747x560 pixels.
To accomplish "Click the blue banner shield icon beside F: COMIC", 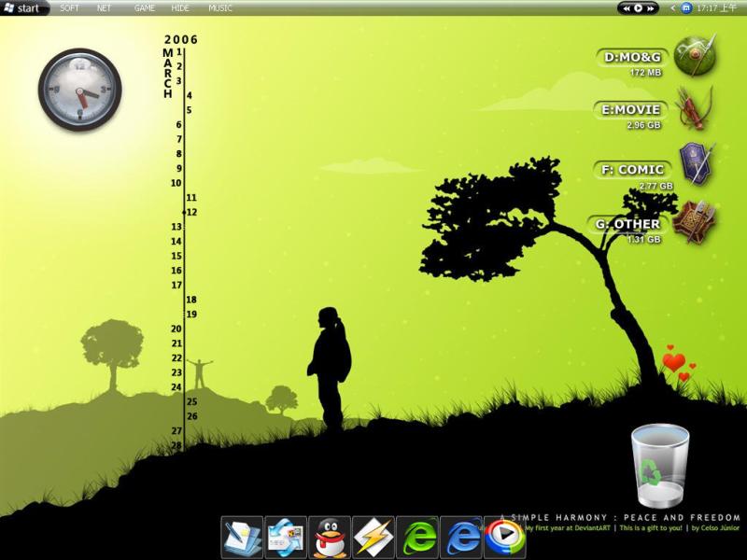I will (x=697, y=163).
